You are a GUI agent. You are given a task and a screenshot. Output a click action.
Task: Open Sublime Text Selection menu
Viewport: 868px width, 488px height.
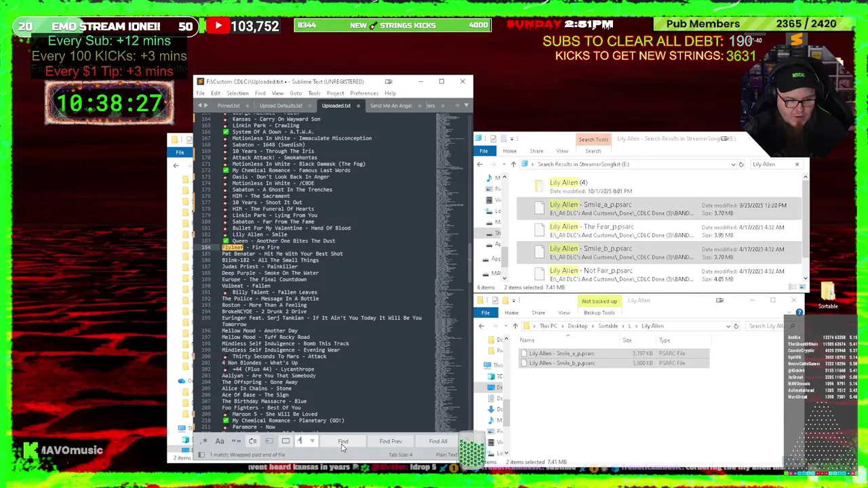click(x=237, y=94)
